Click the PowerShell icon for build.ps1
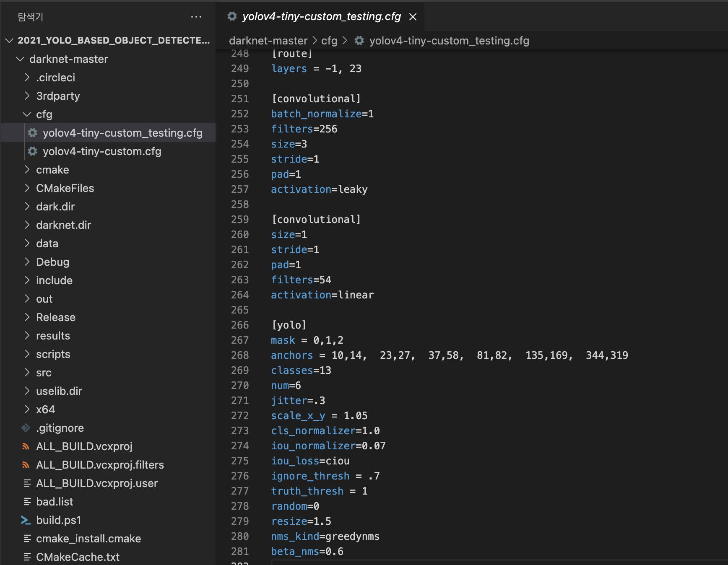728x565 pixels. (26, 520)
